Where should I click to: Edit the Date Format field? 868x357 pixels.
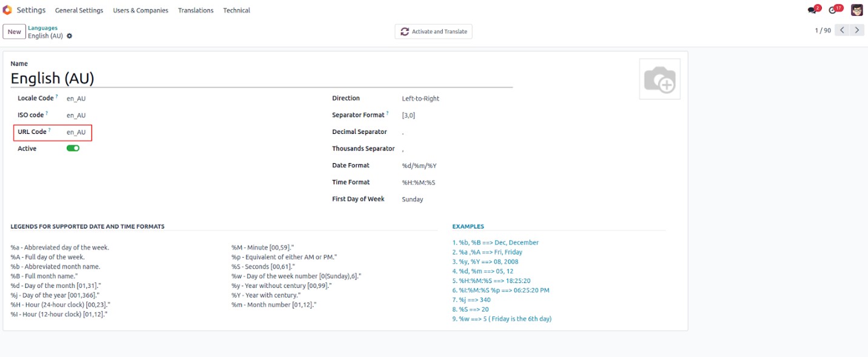click(420, 165)
